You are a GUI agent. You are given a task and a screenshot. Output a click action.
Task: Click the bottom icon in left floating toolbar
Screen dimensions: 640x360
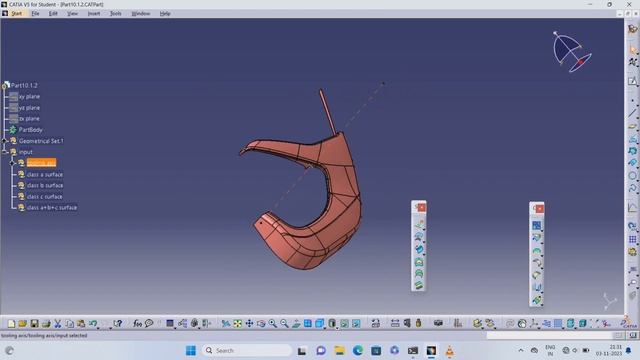pyautogui.click(x=419, y=285)
